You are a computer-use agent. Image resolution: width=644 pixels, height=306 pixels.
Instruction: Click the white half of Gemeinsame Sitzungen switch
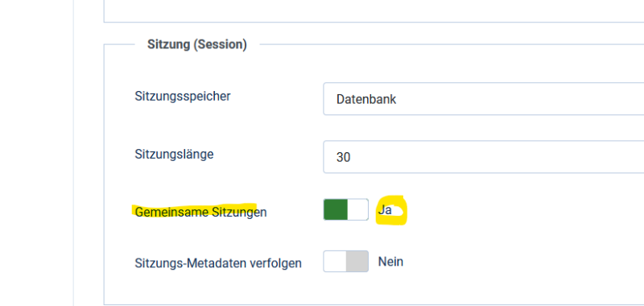click(x=357, y=209)
